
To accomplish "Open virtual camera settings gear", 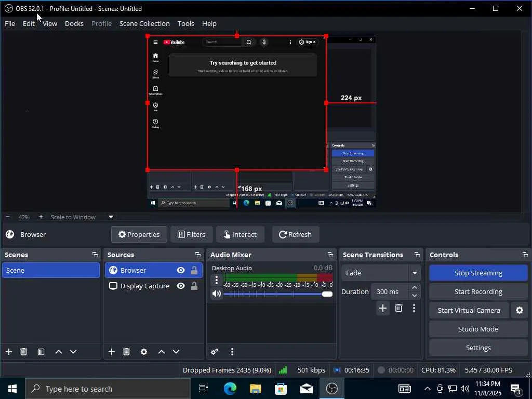I will pos(519,310).
